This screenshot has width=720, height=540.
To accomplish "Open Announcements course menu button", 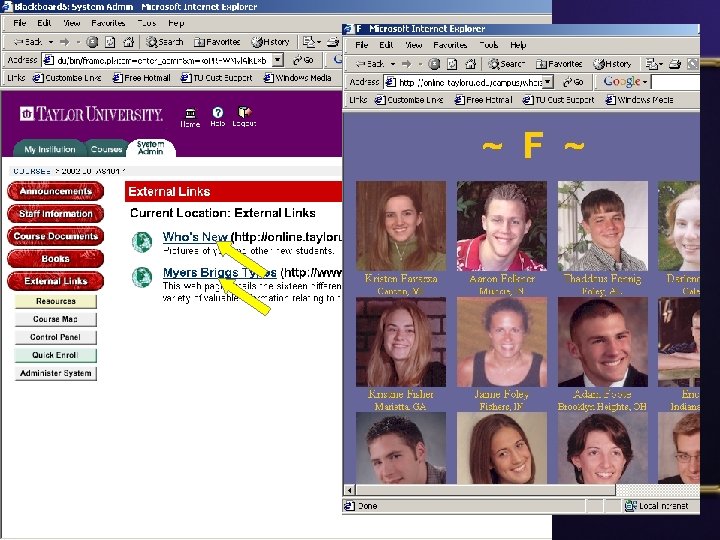I will 56,191.
